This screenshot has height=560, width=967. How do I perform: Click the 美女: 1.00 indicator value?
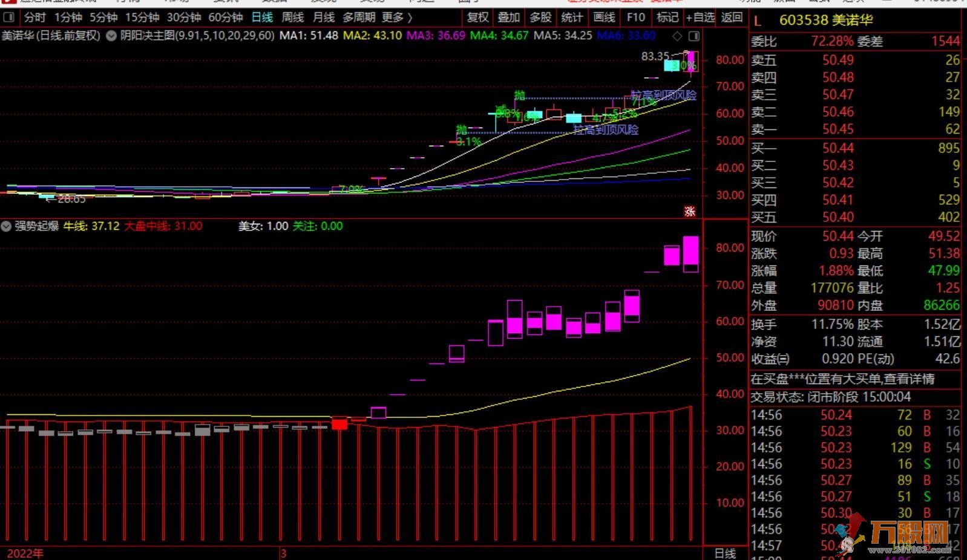(x=263, y=226)
